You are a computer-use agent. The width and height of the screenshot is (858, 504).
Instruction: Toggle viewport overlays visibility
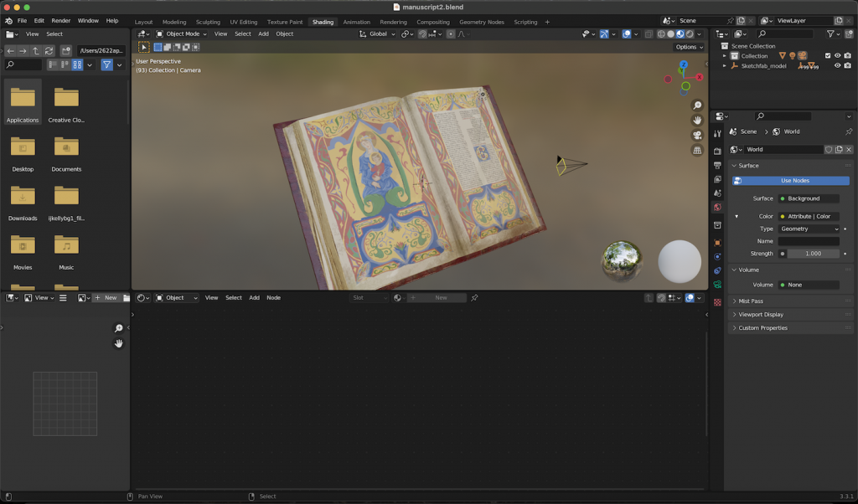tap(627, 33)
